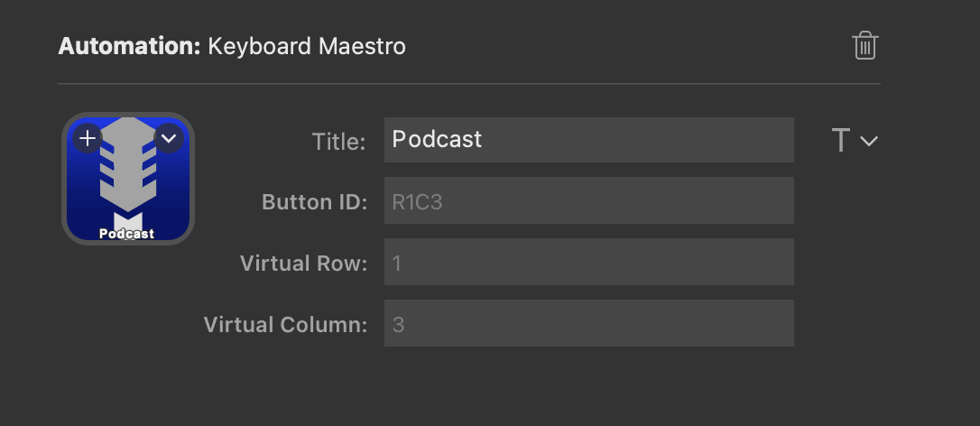The width and height of the screenshot is (980, 426).
Task: Click the Podcast caption on the button preview
Action: pos(127,234)
